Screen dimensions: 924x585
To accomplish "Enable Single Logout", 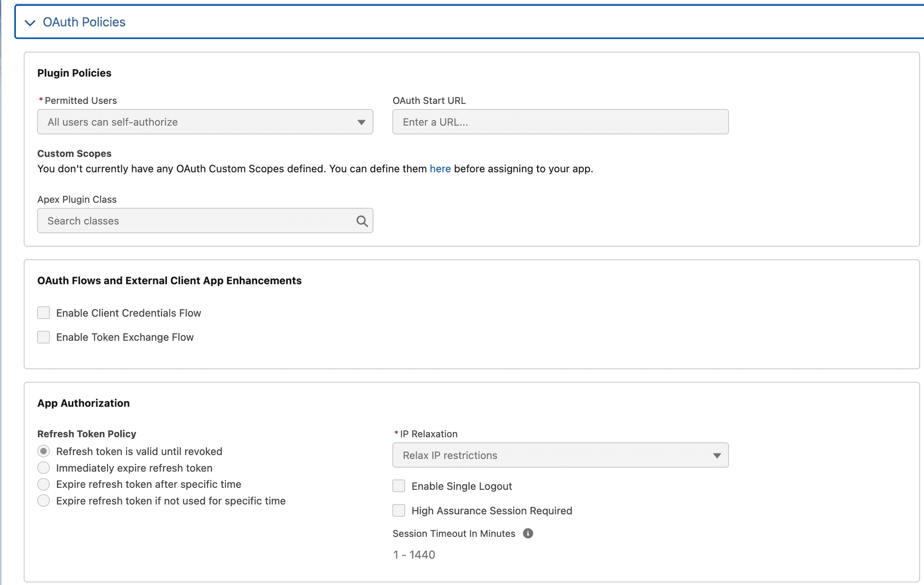I will coord(399,486).
